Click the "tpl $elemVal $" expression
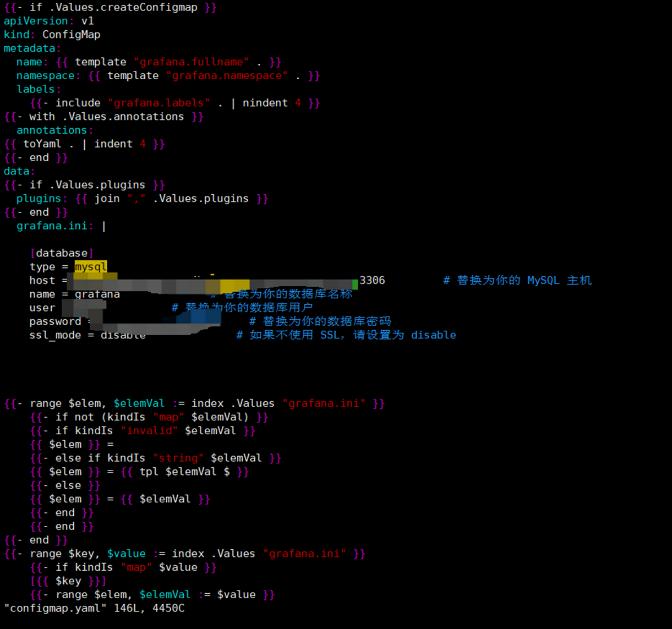The image size is (672, 629). click(x=185, y=472)
